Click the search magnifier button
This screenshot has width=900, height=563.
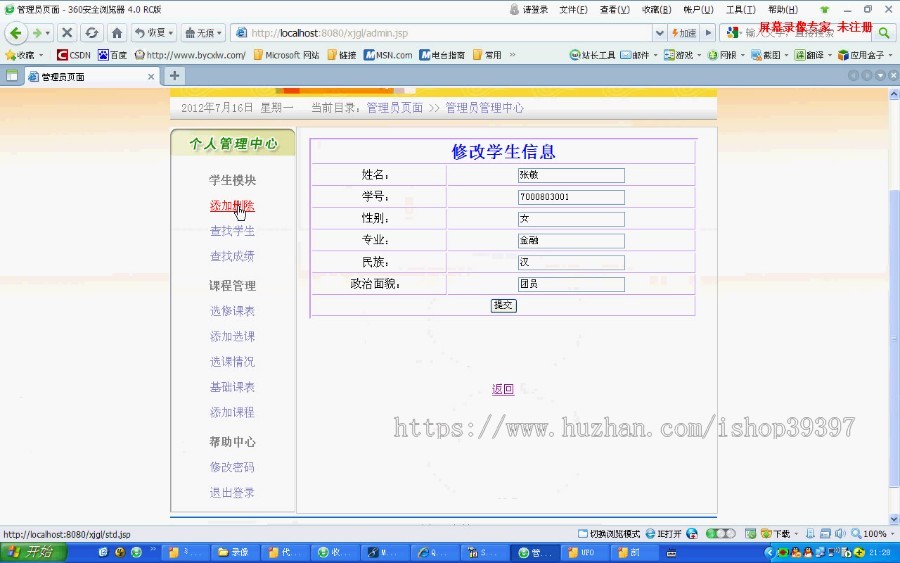(883, 33)
